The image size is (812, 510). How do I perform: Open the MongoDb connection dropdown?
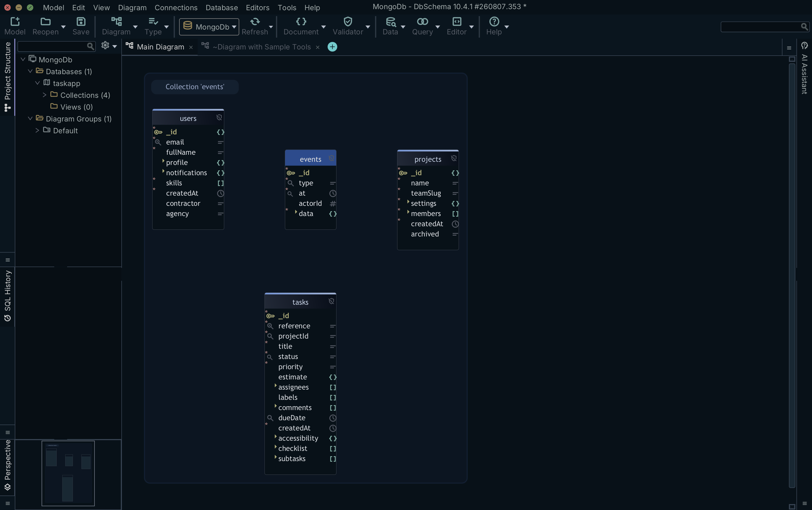coord(209,27)
